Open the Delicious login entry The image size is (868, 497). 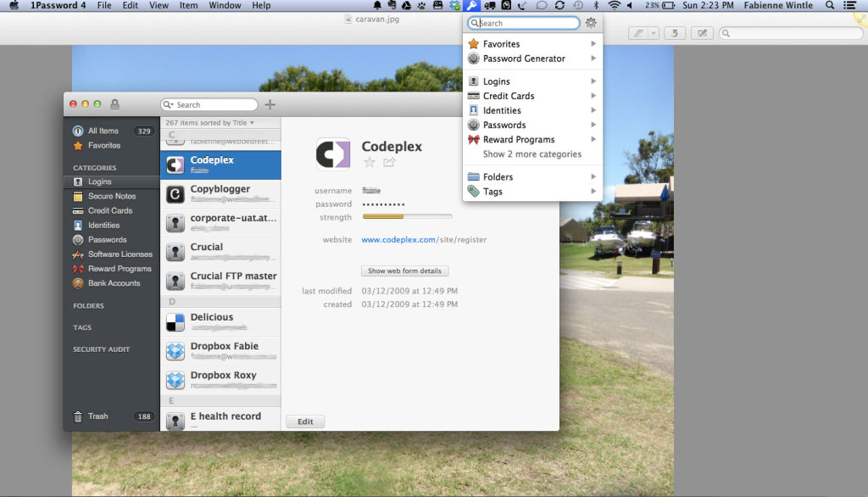click(x=220, y=322)
